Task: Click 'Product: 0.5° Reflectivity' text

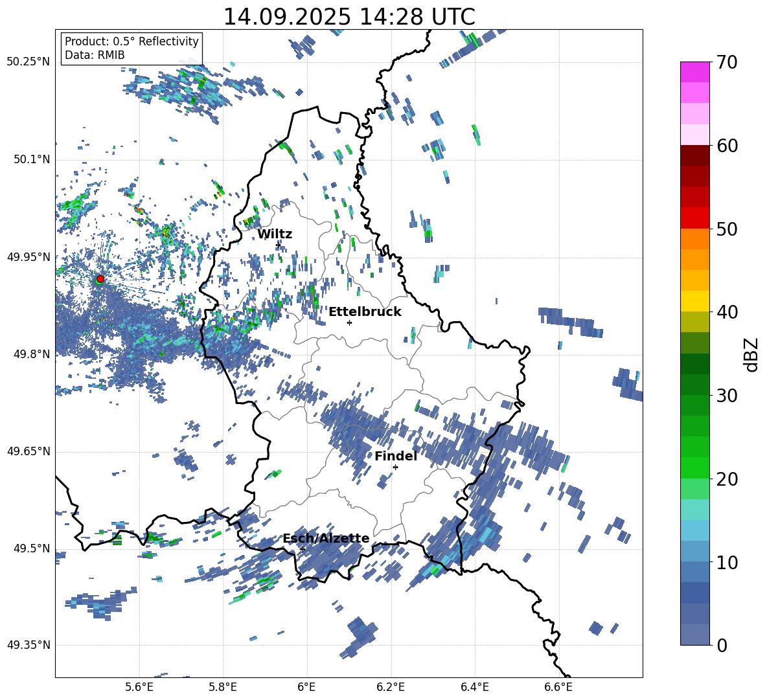Action: click(x=132, y=41)
